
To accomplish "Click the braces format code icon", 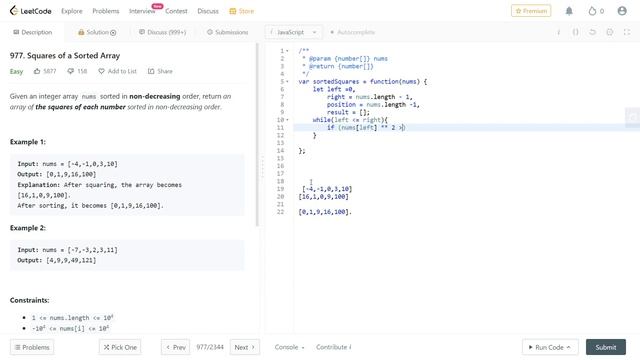I will point(576,32).
